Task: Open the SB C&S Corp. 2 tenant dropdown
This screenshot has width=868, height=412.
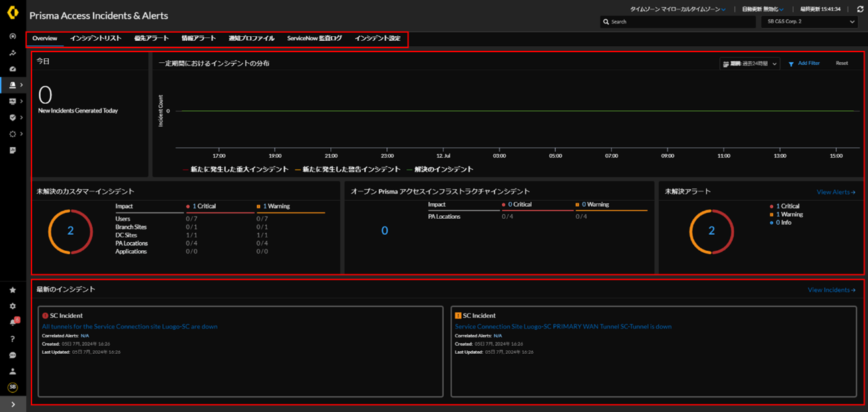Action: (x=809, y=22)
